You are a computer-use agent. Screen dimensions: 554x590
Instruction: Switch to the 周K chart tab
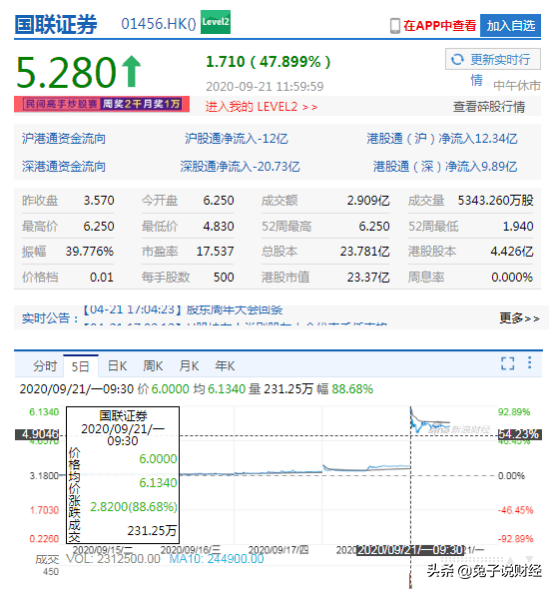pyautogui.click(x=153, y=366)
